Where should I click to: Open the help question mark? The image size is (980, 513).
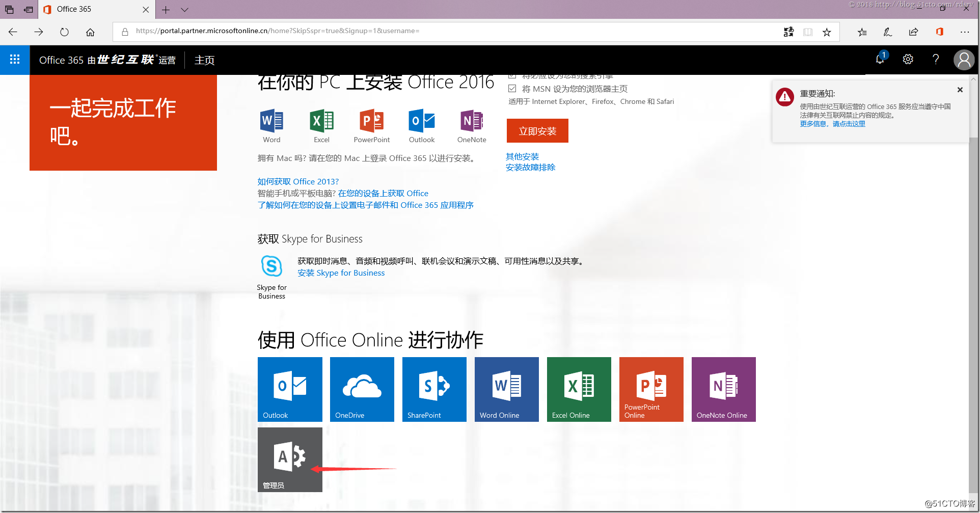point(935,60)
